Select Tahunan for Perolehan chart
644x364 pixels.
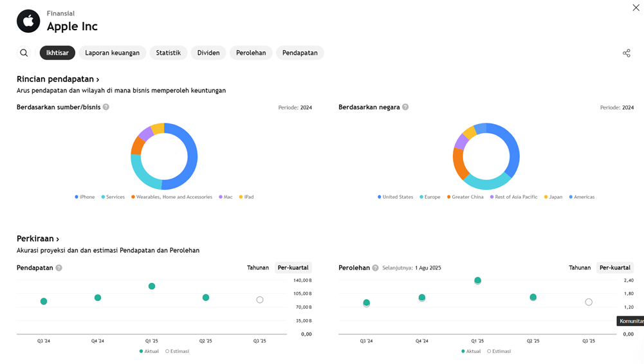tap(580, 268)
